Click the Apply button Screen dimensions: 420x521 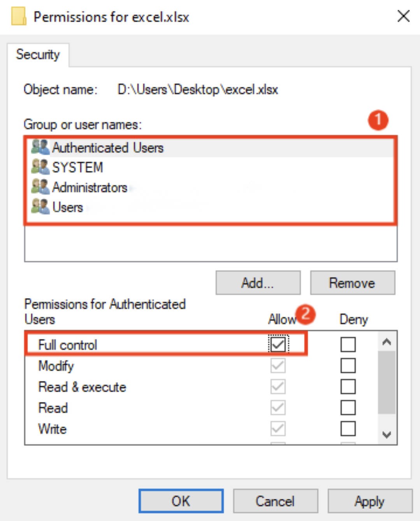point(369,501)
